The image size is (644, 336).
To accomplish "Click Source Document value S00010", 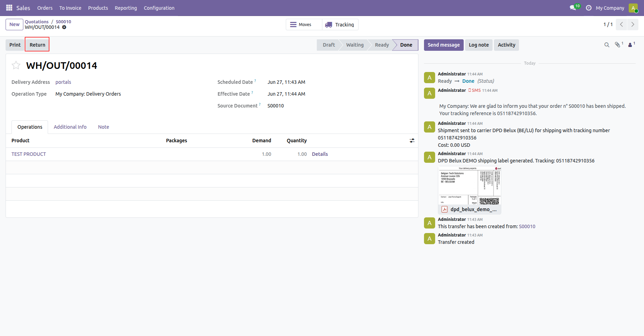I will tap(276, 106).
